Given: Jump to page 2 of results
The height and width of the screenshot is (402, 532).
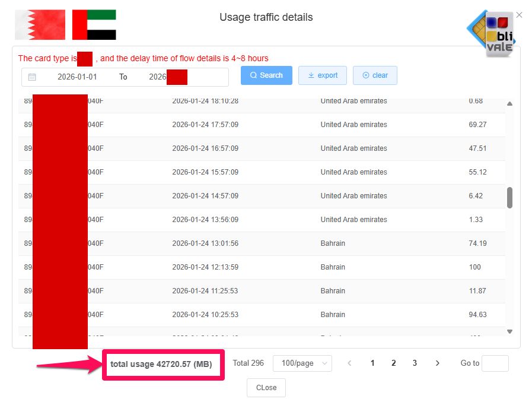Looking at the screenshot, I should pos(393,363).
